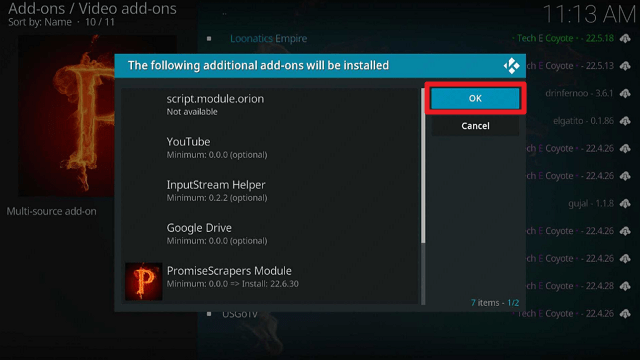Click drinfernoo - 3.6.1 version text
This screenshot has height=360, width=640.
click(579, 93)
